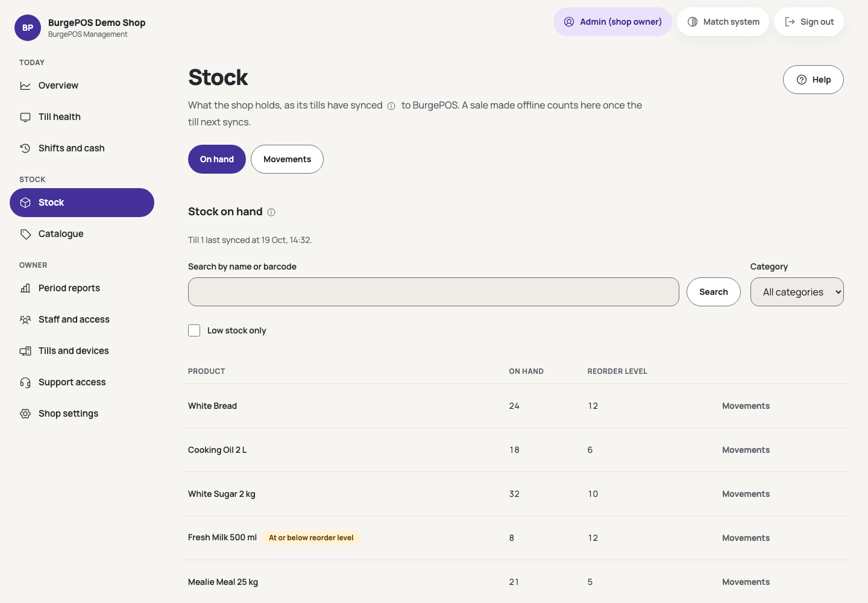Screen dimensions: 868x603
Task: Click the Sign out arrow icon
Action: click(x=790, y=22)
